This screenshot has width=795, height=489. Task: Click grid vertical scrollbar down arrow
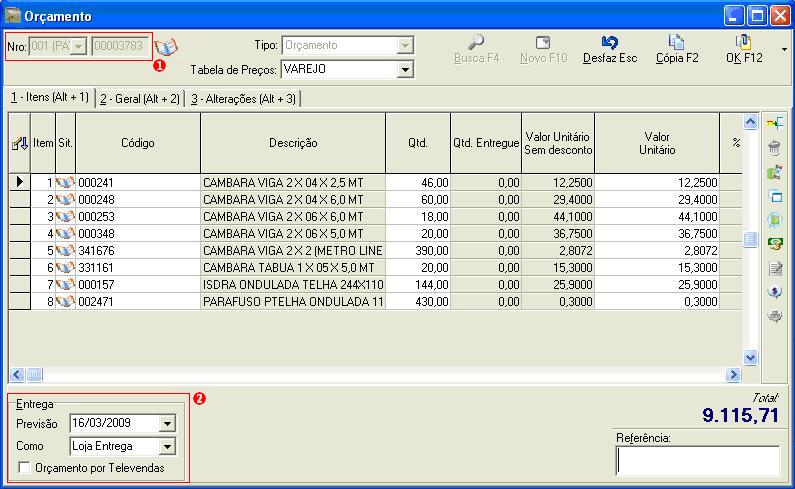tap(750, 358)
